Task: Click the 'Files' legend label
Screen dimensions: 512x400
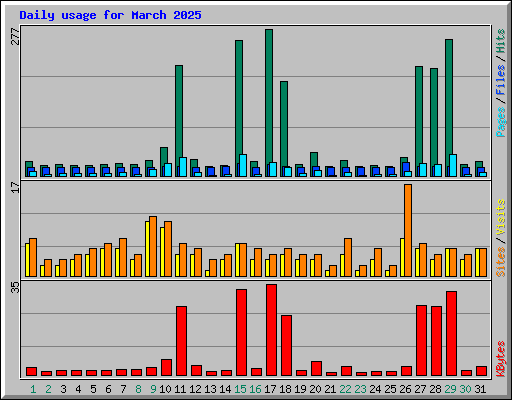Action: (x=500, y=79)
